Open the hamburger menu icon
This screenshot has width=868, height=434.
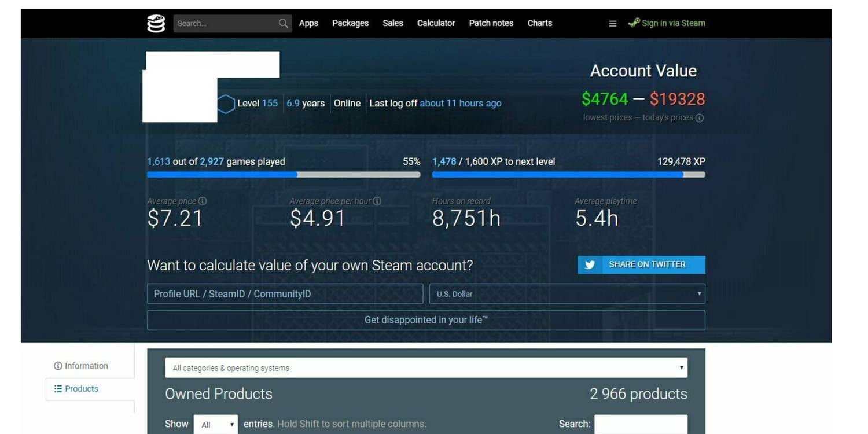pos(612,24)
